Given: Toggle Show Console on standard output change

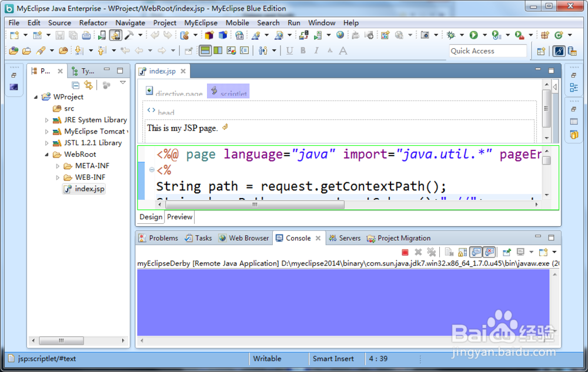Looking at the screenshot, I should point(476,252).
